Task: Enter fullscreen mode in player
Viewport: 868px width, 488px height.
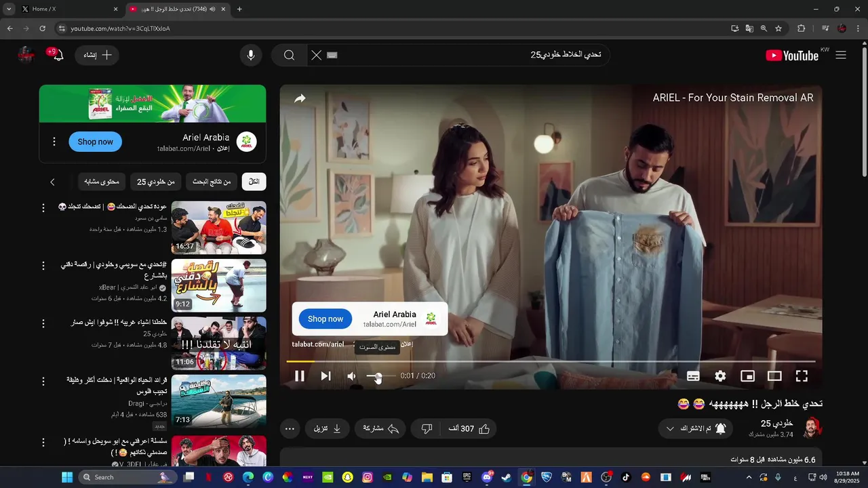Action: (802, 376)
